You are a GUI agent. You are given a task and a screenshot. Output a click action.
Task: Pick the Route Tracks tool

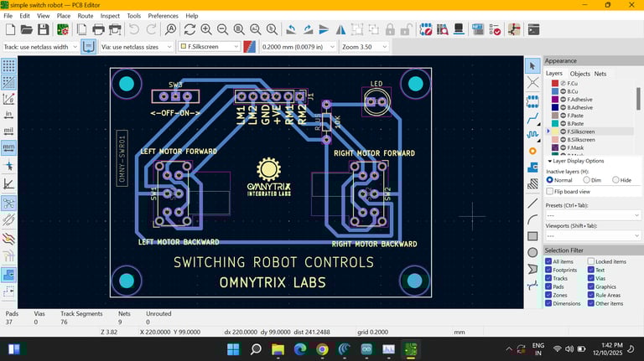532,119
